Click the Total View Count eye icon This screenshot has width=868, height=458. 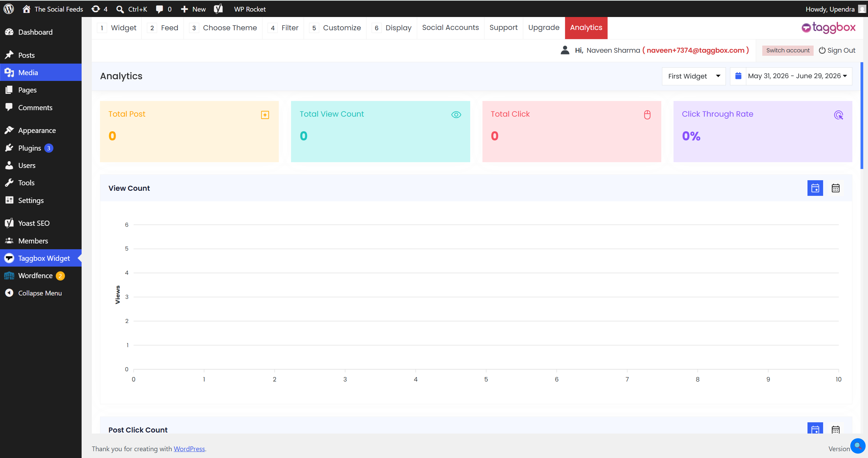point(456,115)
